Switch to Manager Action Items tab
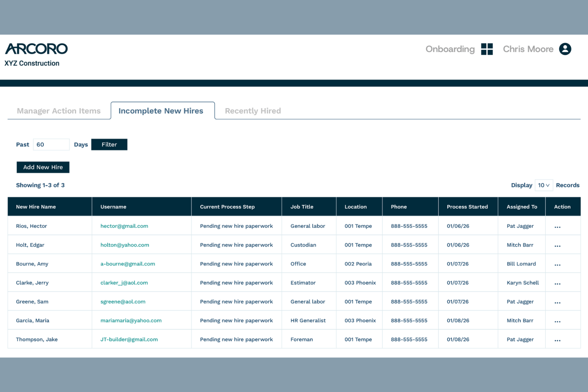The image size is (588, 392). [x=59, y=111]
